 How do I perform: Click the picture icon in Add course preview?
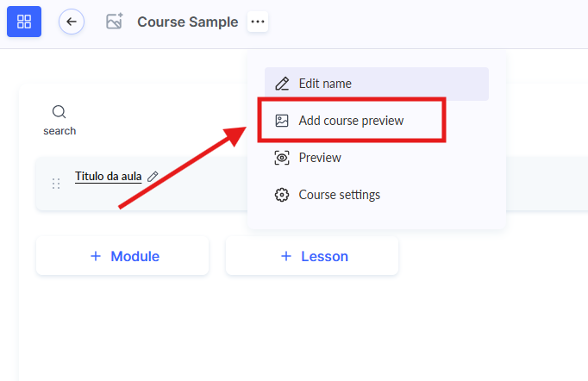point(281,121)
